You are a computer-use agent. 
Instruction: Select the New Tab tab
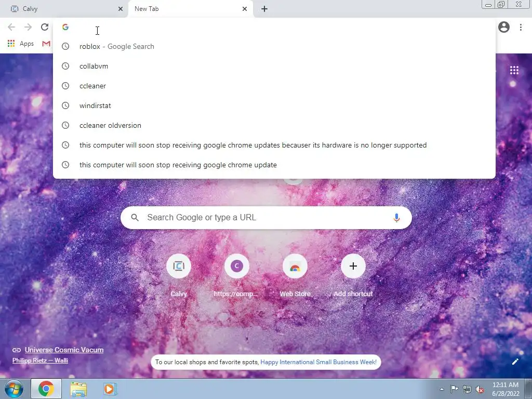[190, 9]
